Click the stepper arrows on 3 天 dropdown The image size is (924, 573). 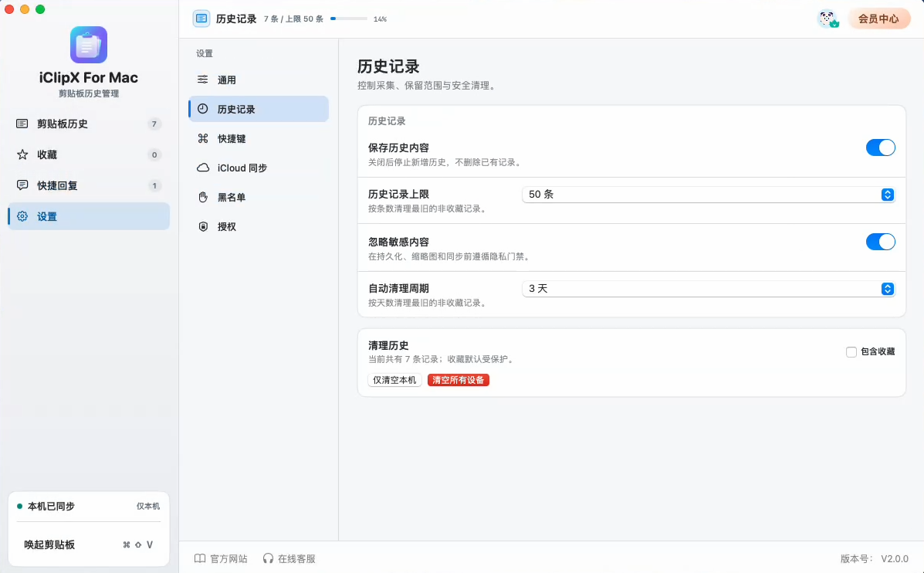[x=888, y=289]
